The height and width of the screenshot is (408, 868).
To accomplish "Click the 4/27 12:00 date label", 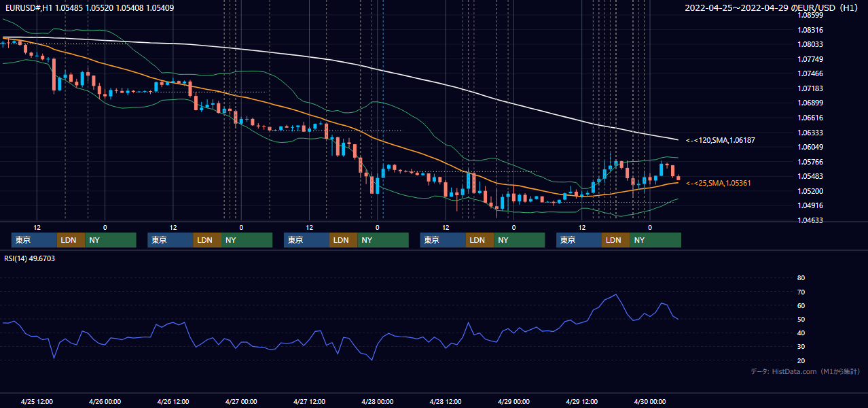I will coord(309,401).
